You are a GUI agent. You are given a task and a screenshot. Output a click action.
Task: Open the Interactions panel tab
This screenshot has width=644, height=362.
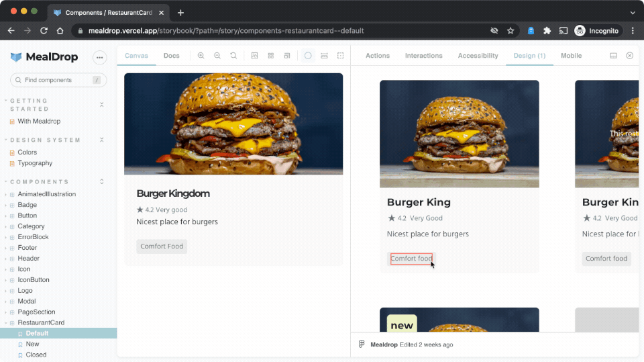[423, 56]
